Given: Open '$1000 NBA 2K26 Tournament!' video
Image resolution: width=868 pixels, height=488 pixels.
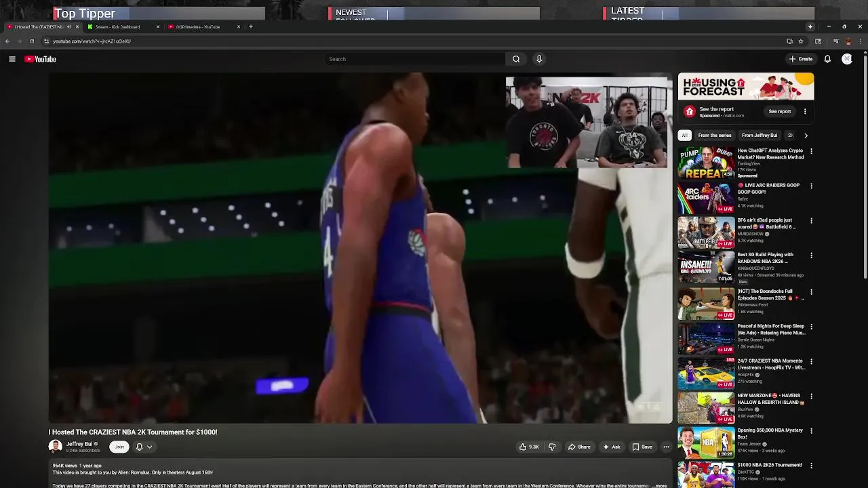Looking at the screenshot, I should click(x=770, y=465).
